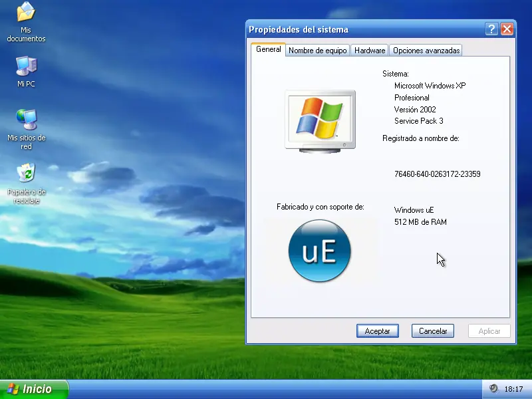Click the help question mark button in title bar
Viewport: 532px width, 399px height.
(x=491, y=29)
